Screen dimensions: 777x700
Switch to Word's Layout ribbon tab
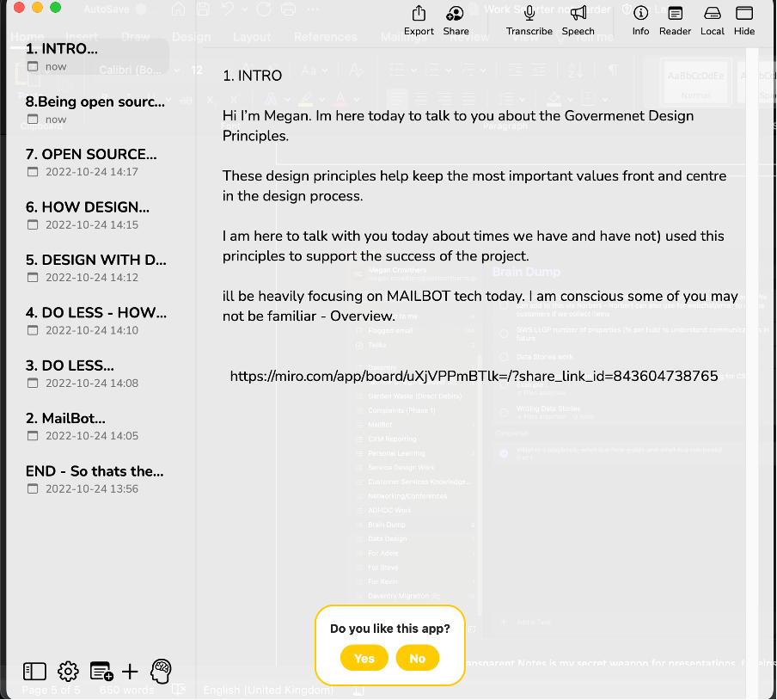(252, 37)
